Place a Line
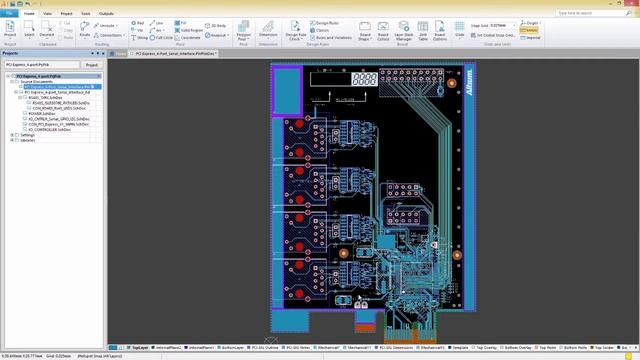The height and width of the screenshot is (360, 640). pyautogui.click(x=156, y=23)
